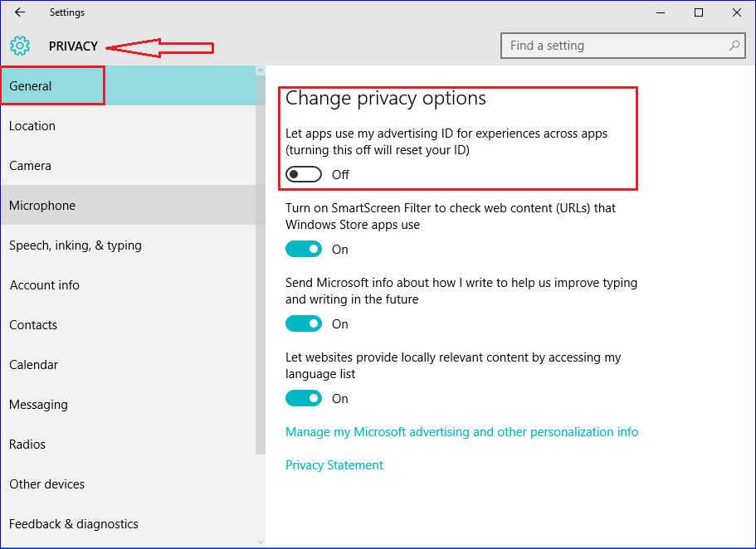This screenshot has height=549, width=756.
Task: Select Feedback & diagnostics category
Action: click(x=129, y=524)
